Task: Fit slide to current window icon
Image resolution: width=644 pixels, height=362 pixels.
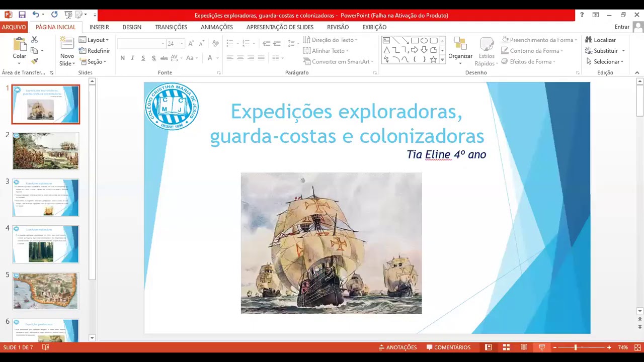Action: pyautogui.click(x=637, y=347)
